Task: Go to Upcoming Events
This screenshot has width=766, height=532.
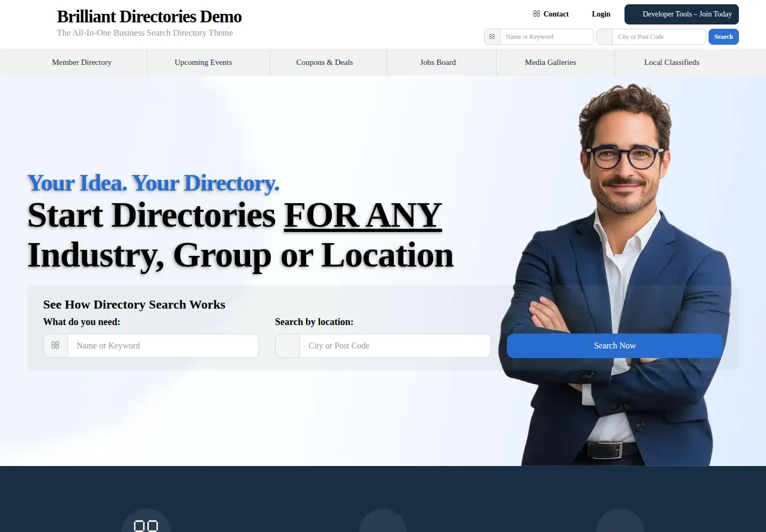Action: tap(203, 62)
